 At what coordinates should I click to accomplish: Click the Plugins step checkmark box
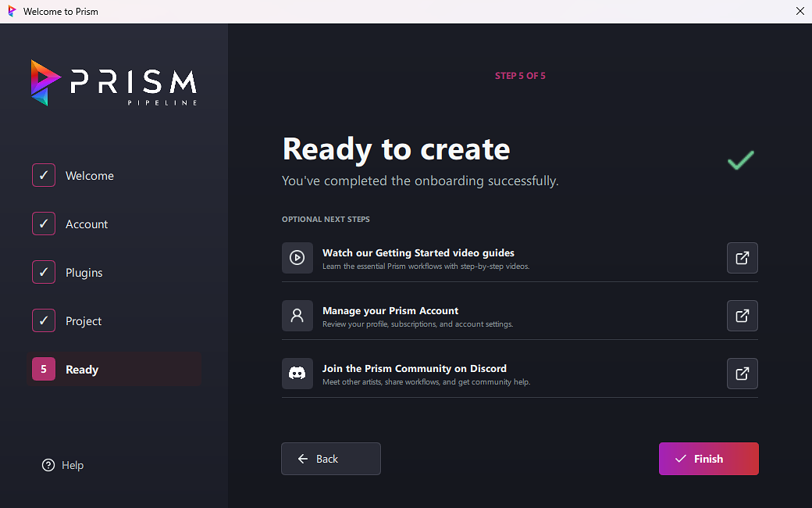(44, 272)
